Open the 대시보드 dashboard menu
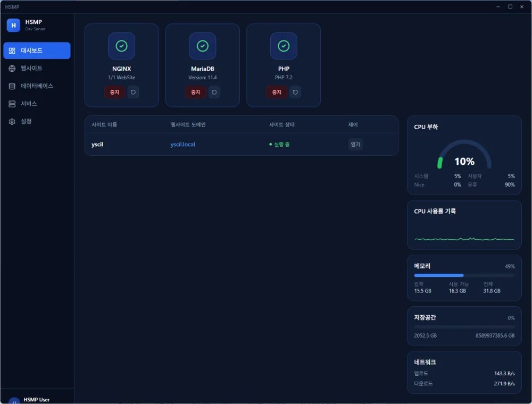The width and height of the screenshot is (532, 404). [x=37, y=50]
